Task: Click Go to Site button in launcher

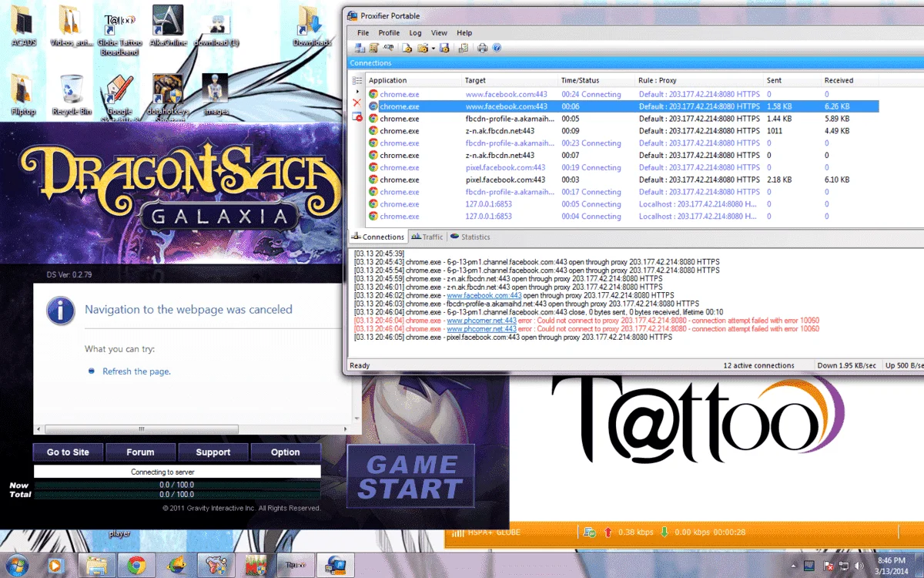Action: coord(68,452)
